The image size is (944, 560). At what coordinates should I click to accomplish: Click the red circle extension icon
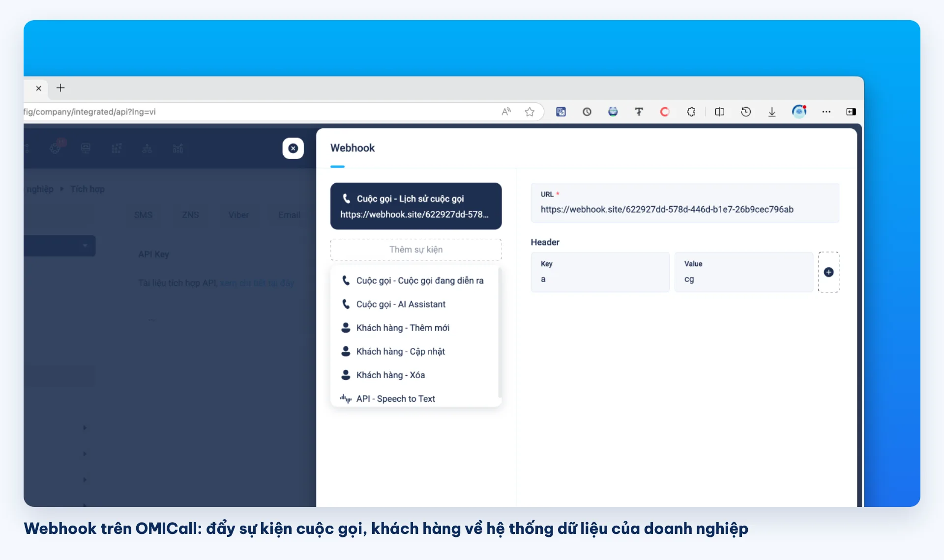coord(665,112)
